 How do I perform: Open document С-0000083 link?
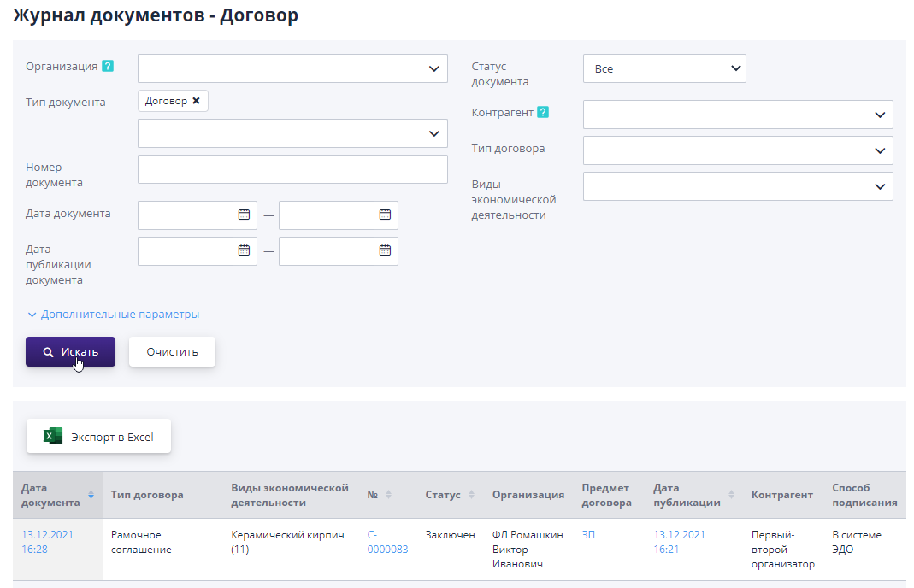click(x=386, y=542)
